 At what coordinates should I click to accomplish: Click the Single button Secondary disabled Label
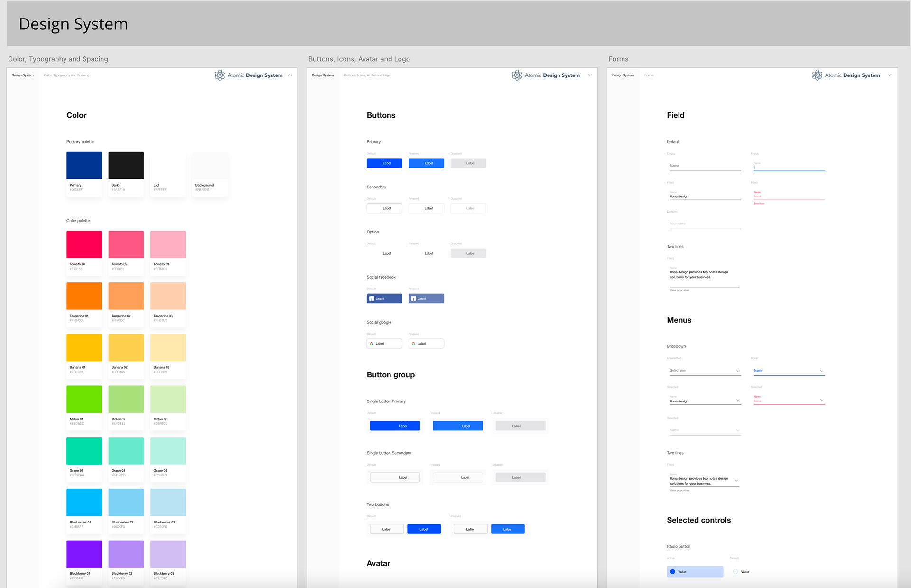tap(521, 477)
